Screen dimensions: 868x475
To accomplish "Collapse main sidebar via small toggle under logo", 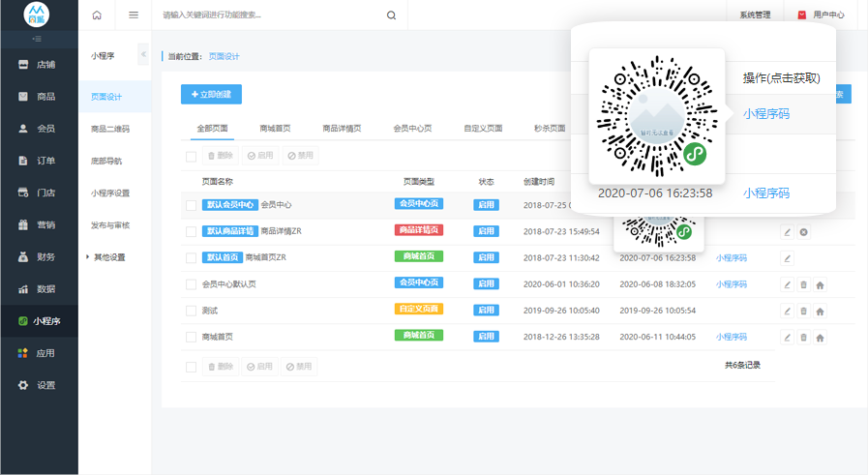I will pos(37,39).
